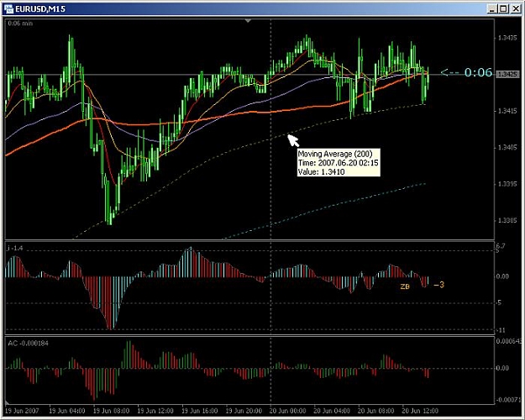Click the Moving Average (200) tooltip

[339, 162]
